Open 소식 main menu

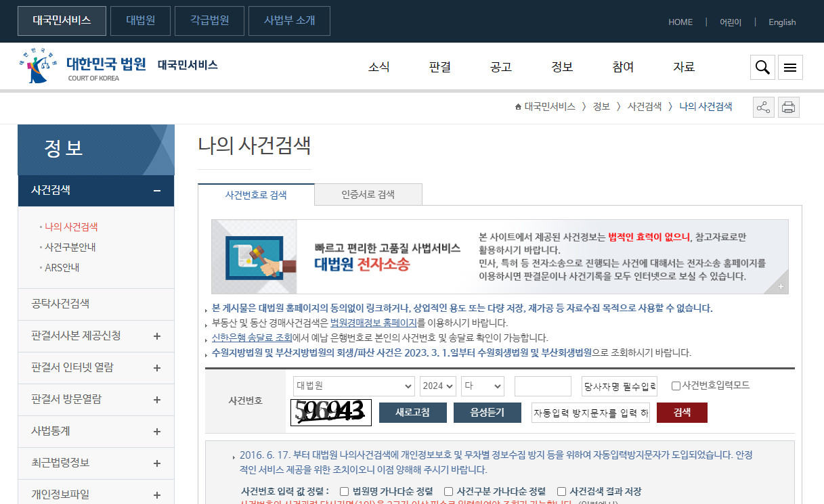click(x=379, y=67)
